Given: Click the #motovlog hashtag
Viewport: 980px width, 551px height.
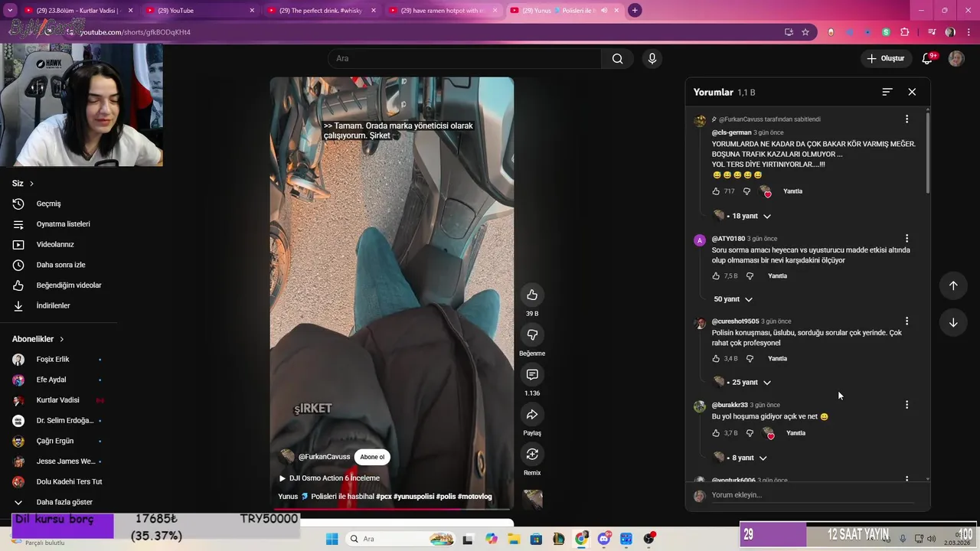Looking at the screenshot, I should (475, 497).
